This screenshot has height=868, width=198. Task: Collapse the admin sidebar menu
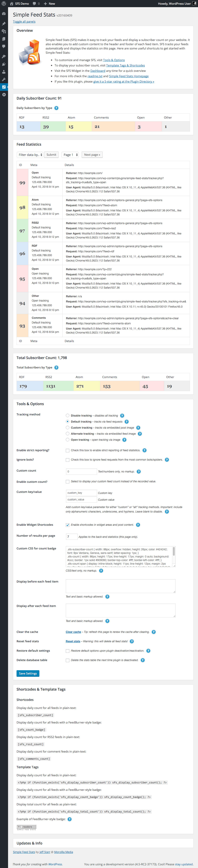click(x=4, y=95)
